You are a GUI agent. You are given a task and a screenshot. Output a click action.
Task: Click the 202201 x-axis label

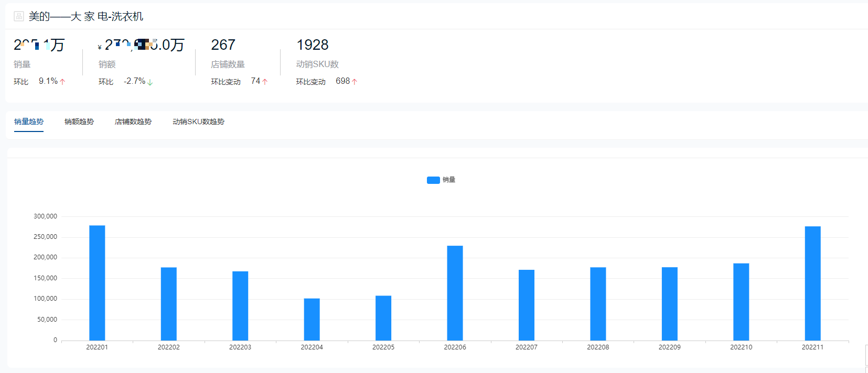pyautogui.click(x=97, y=347)
